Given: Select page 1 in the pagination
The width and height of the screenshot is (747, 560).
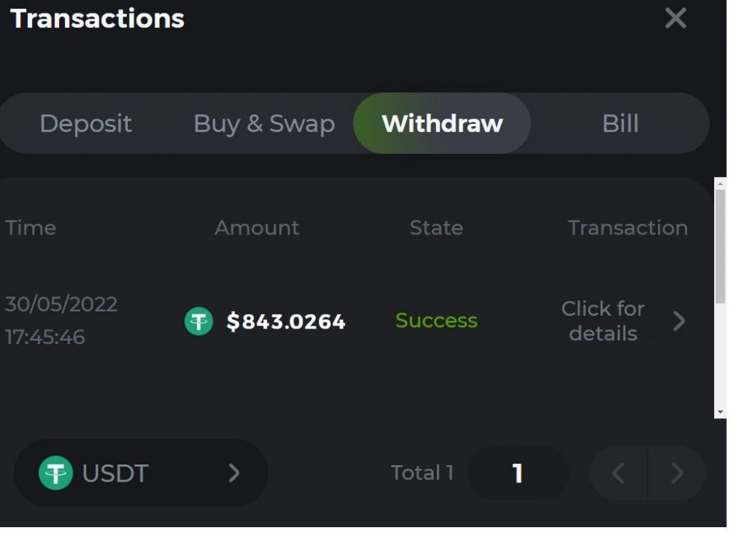Looking at the screenshot, I should [x=518, y=473].
